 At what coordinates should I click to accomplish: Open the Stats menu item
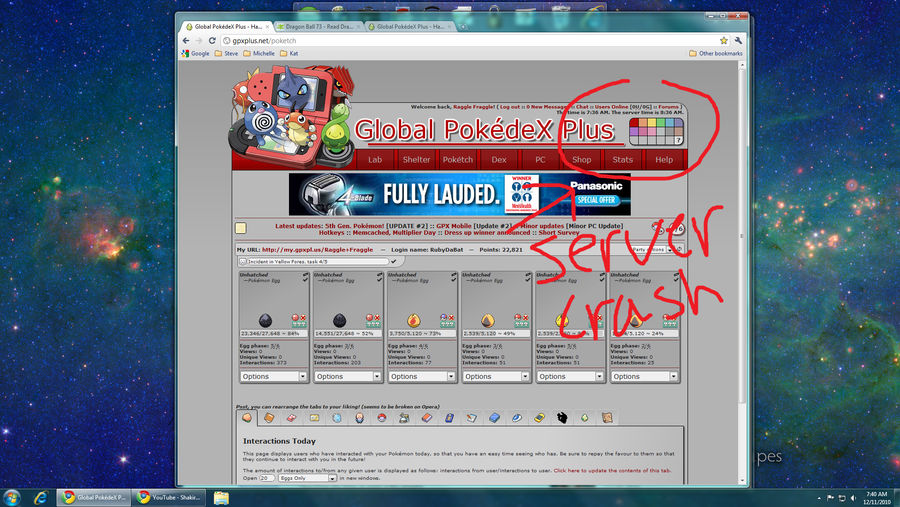[x=622, y=160]
